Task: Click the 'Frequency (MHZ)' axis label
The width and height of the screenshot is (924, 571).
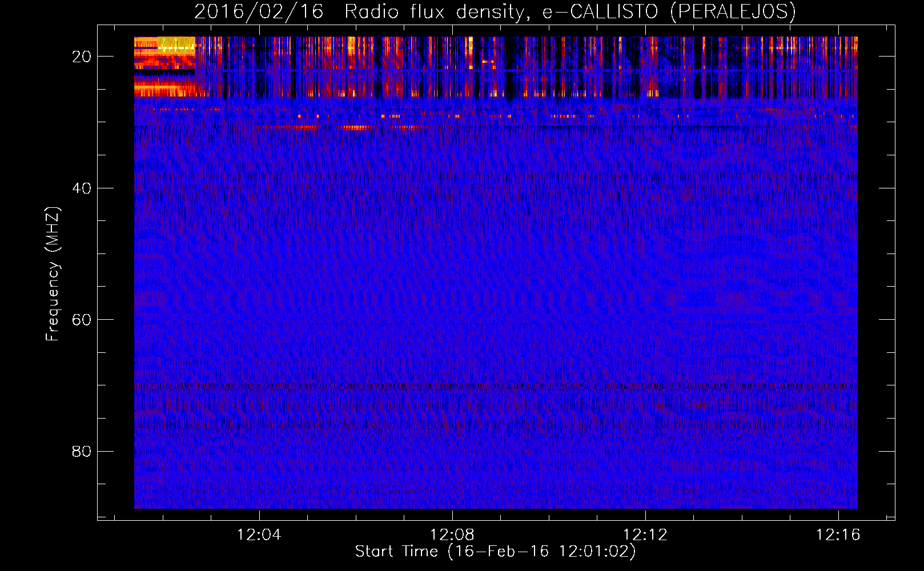Action: pyautogui.click(x=53, y=274)
